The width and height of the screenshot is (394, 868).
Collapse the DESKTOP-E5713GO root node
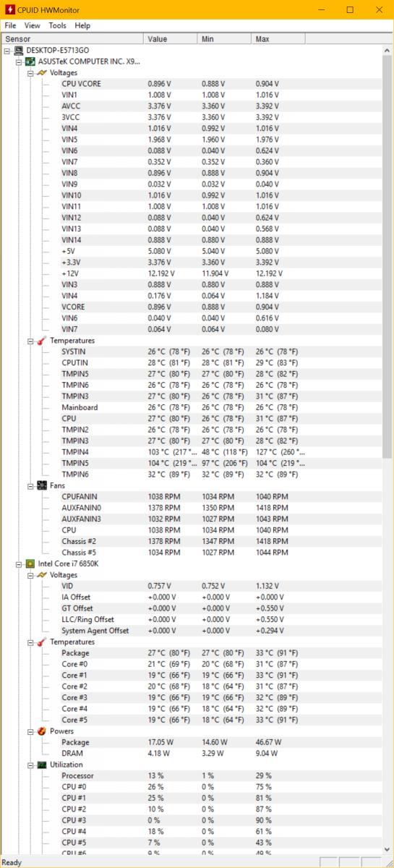coord(7,51)
